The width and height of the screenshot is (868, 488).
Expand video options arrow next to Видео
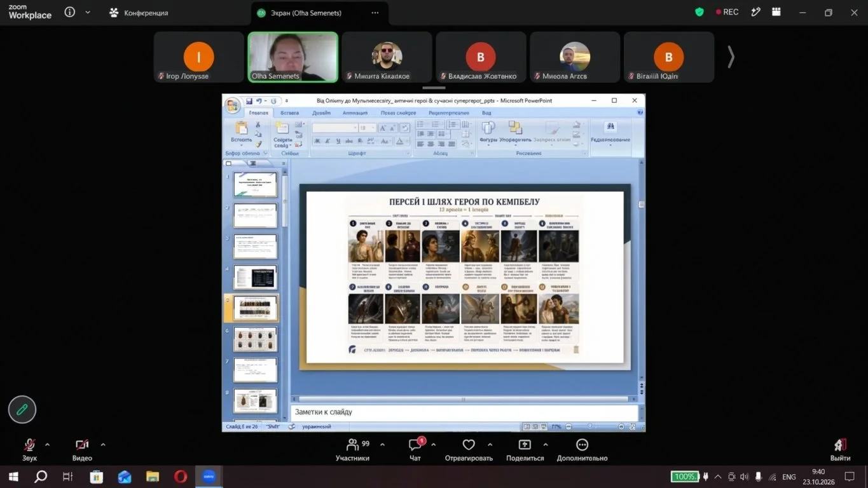pyautogui.click(x=103, y=445)
